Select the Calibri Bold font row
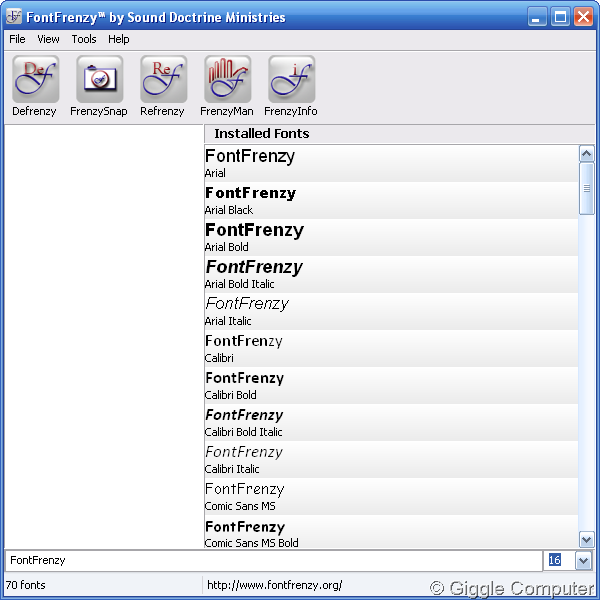 [x=391, y=386]
